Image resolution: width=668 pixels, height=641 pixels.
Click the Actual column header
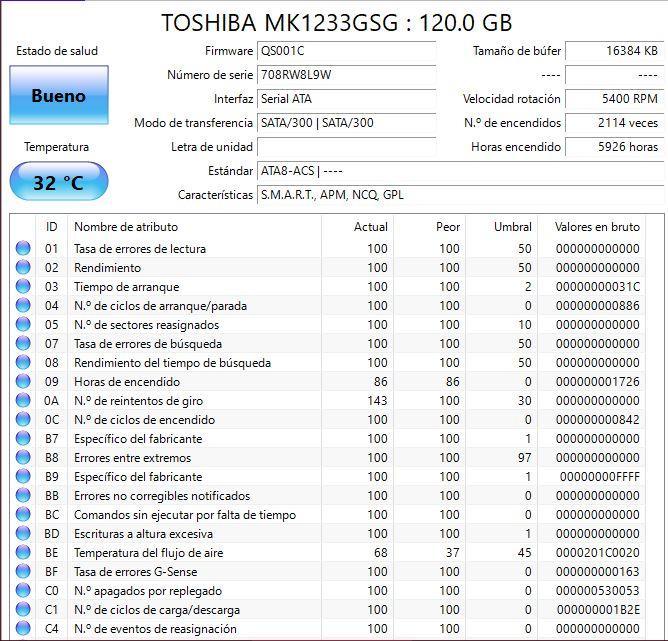pos(371,227)
